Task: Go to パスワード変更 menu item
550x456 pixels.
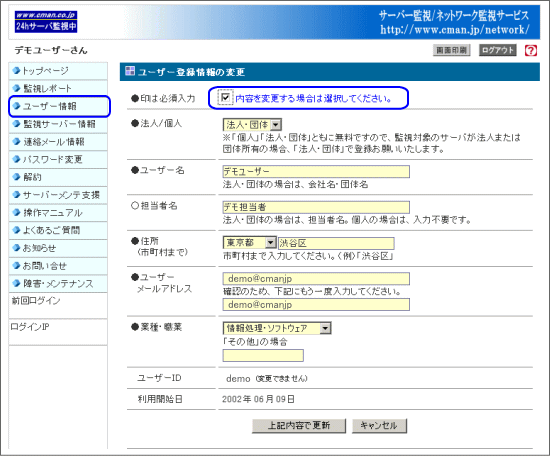Action: 58,160
